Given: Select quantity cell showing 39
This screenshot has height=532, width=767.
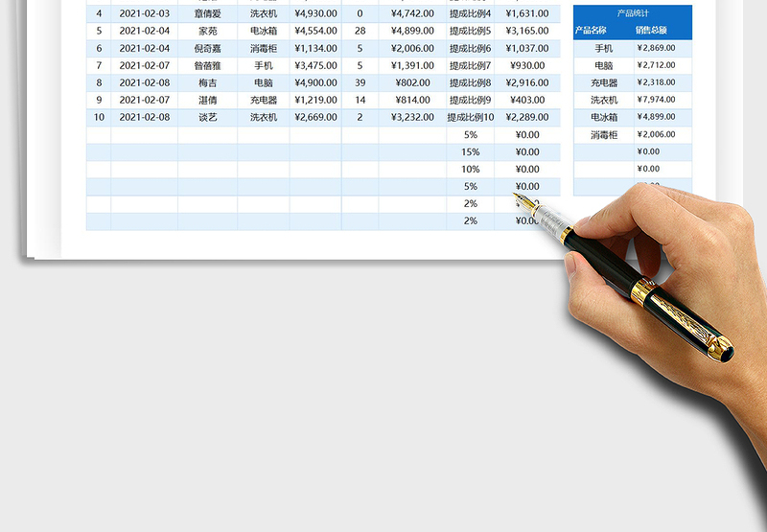Looking at the screenshot, I should 360,82.
